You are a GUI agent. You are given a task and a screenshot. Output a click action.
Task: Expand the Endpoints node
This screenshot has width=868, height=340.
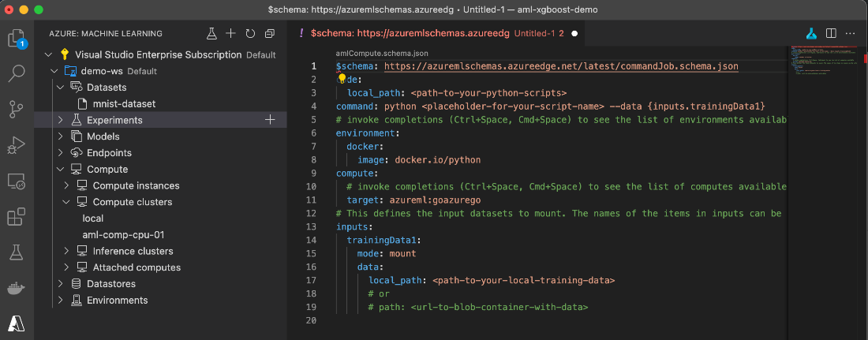[x=60, y=153]
